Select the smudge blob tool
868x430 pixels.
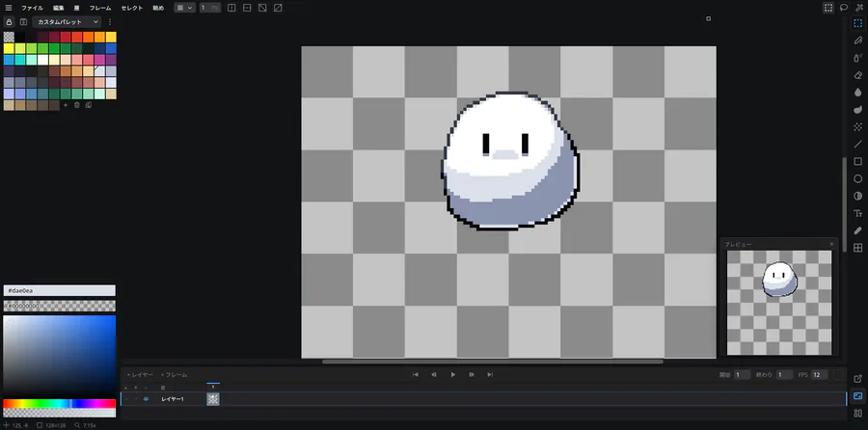click(x=858, y=110)
